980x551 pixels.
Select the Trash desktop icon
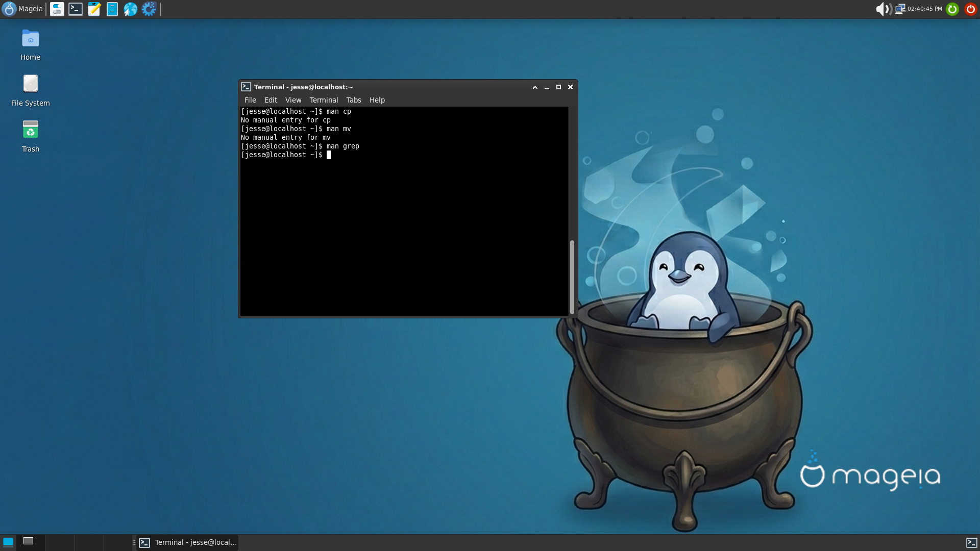30,137
